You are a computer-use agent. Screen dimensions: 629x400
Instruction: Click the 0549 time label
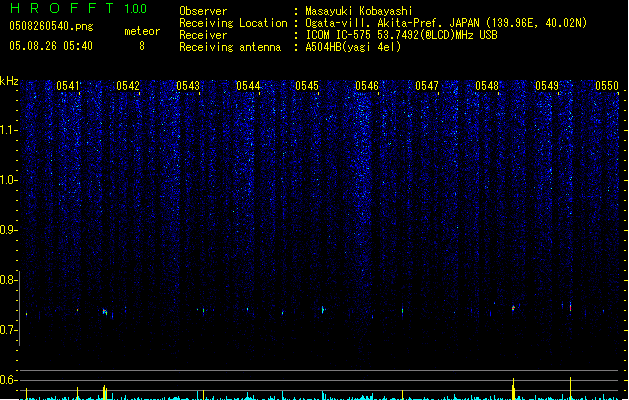(547, 86)
